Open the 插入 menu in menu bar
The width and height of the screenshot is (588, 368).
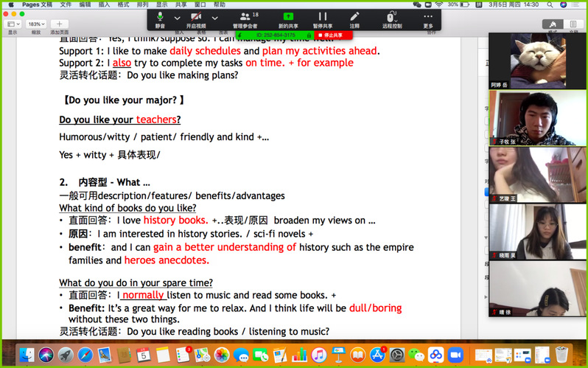pos(104,4)
